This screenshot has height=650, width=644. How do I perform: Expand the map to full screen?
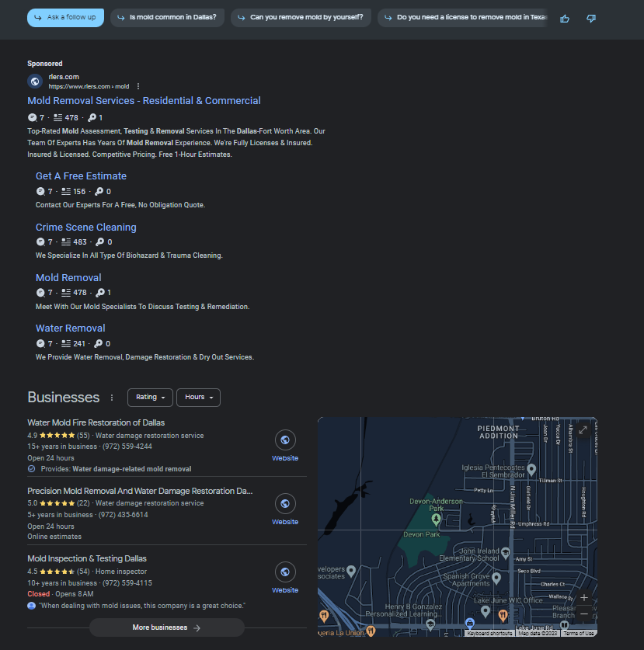click(583, 430)
